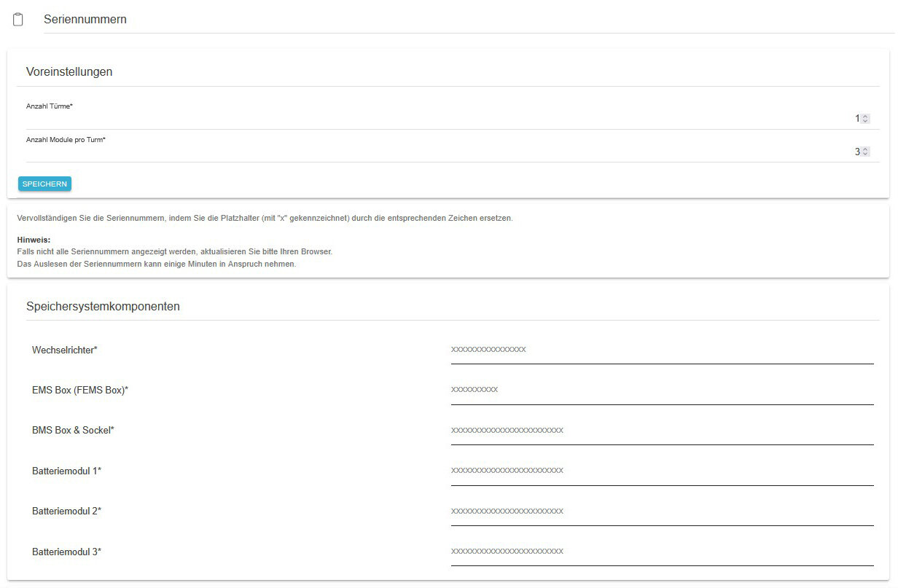This screenshot has width=898, height=588.
Task: Click the clipboard icon beside Seriennummern
Action: [x=18, y=20]
